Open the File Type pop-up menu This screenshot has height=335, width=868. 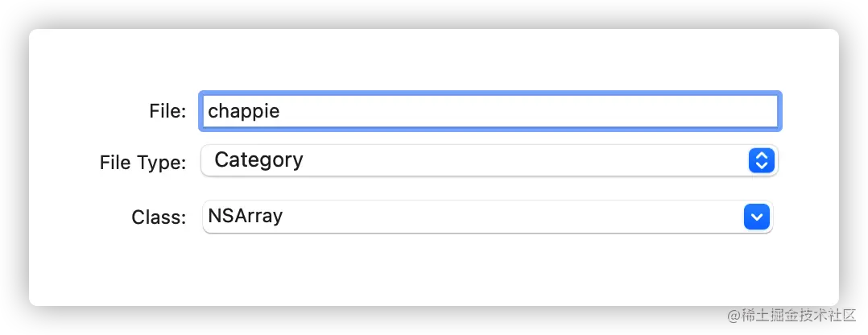click(x=490, y=160)
